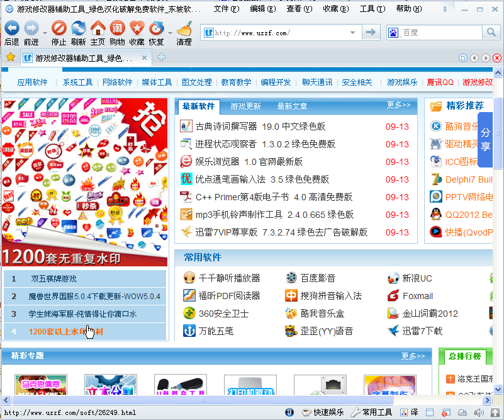Open the 工具(T) menu
Screen dimensions: 504x420
click(372, 9)
